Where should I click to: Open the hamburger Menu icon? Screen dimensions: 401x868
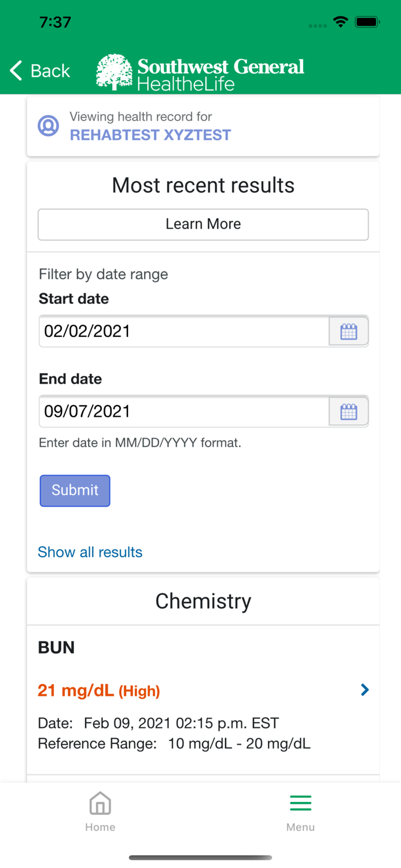(300, 803)
